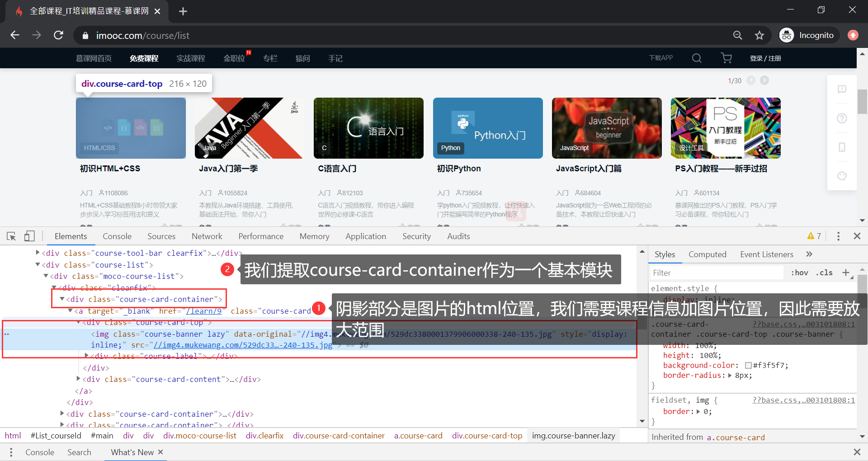
Task: Collapse first course-card-container node
Action: pos(62,299)
